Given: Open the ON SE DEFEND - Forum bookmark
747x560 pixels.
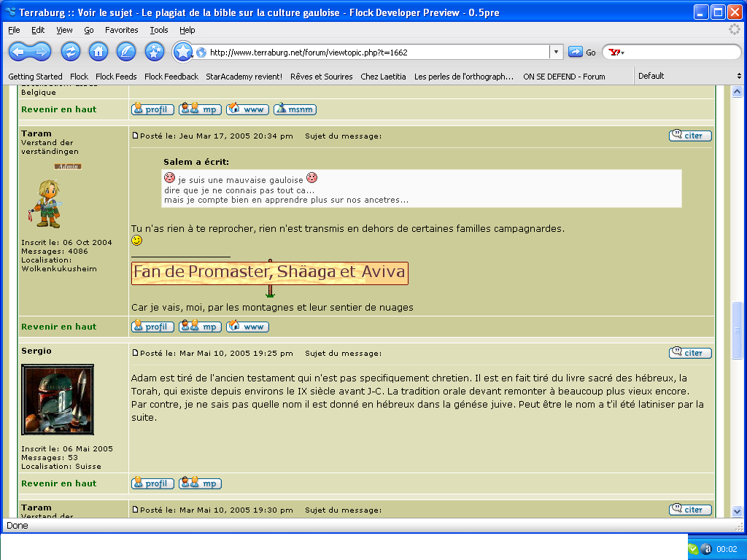Looking at the screenshot, I should point(564,77).
